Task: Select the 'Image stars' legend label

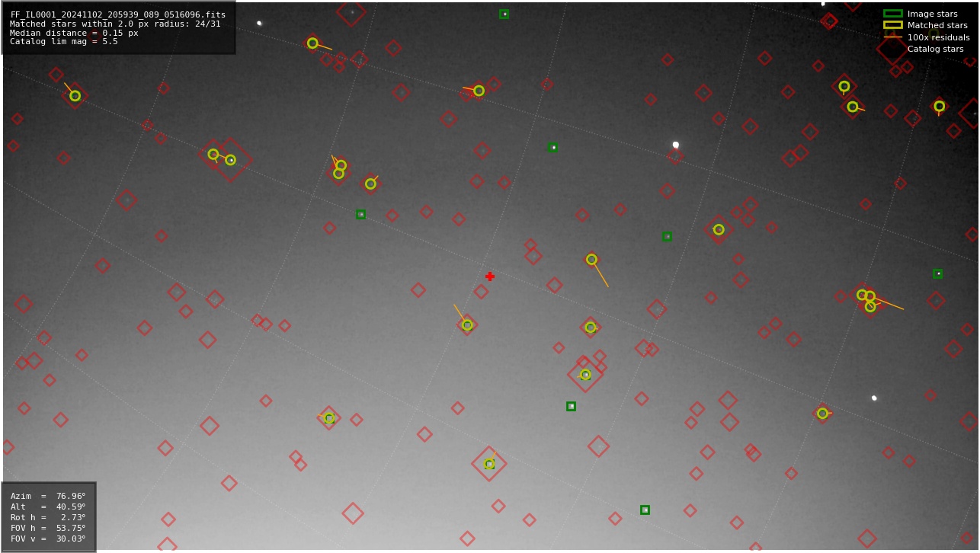Action: click(932, 14)
